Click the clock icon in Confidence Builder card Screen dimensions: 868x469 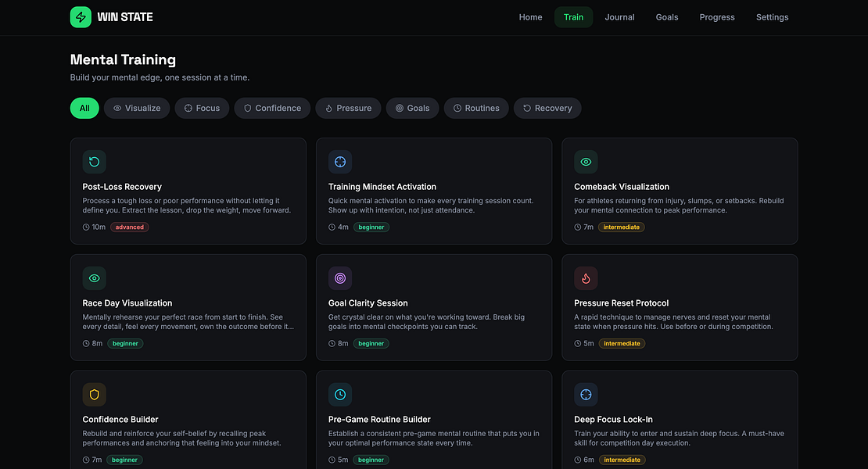(86, 460)
